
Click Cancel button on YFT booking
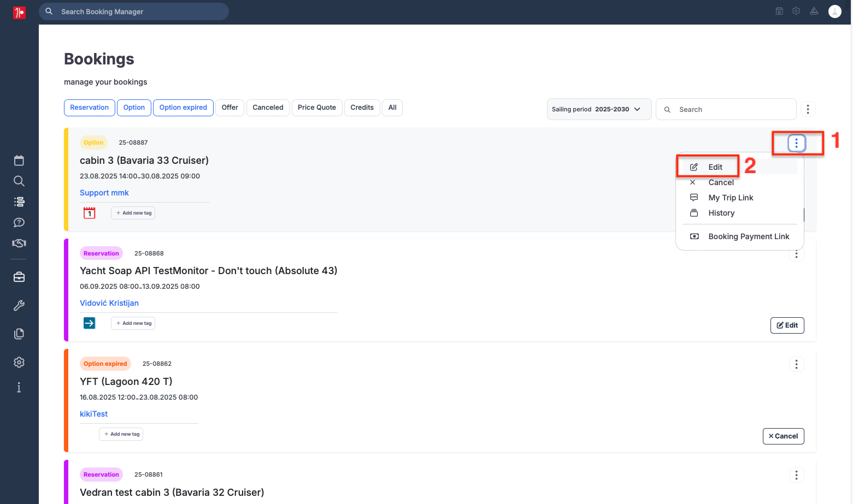point(783,436)
